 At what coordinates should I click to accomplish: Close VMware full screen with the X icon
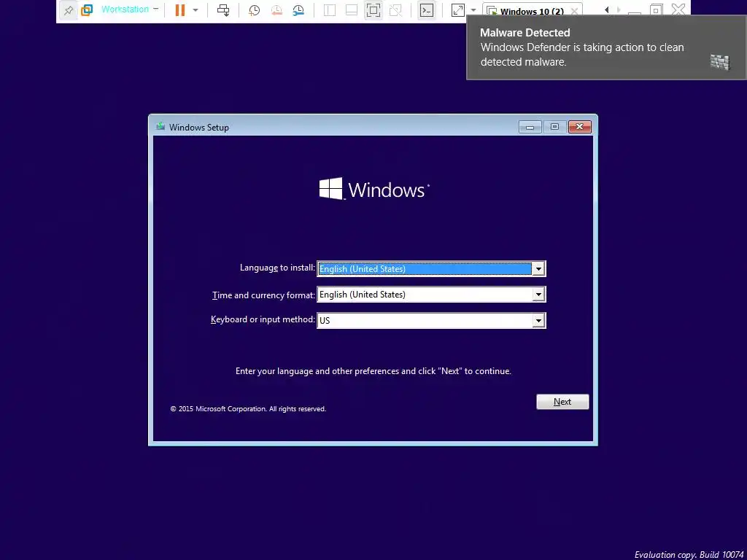click(x=678, y=9)
